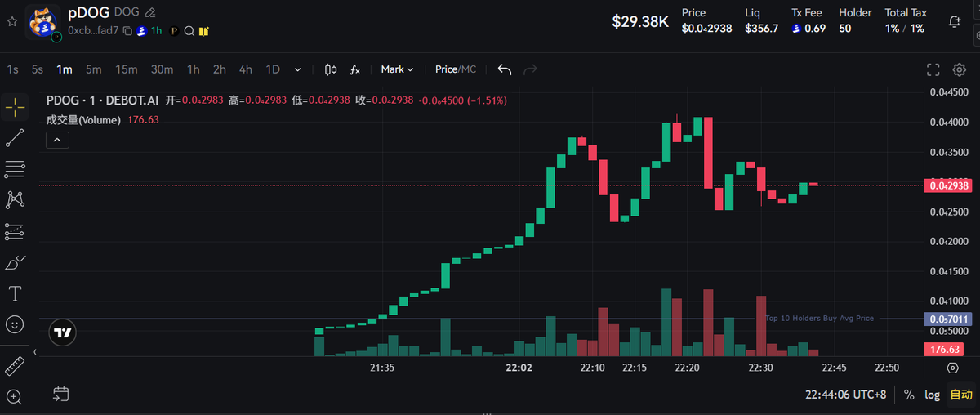This screenshot has height=415, width=980.
Task: Enter fullscreen chart mode
Action: [933, 69]
